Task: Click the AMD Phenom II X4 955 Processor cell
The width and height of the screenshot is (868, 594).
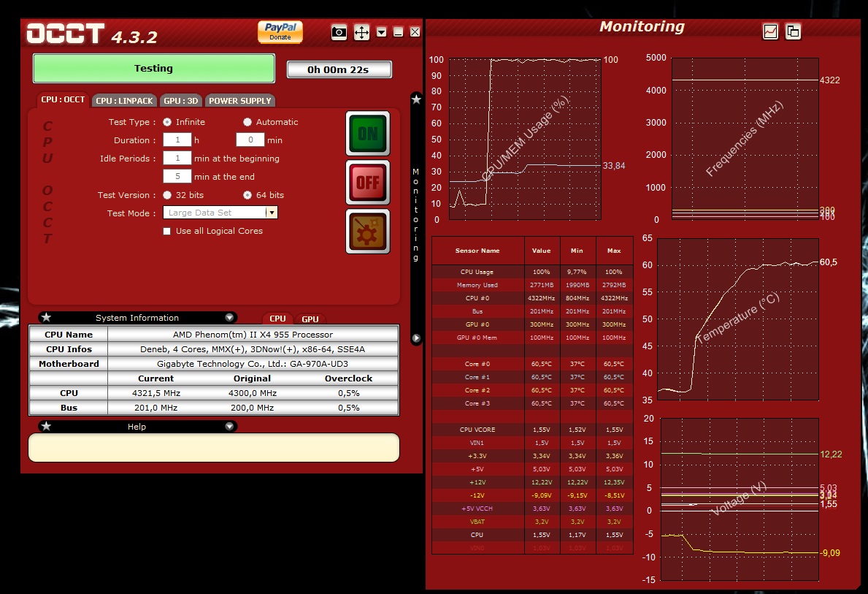Action: click(253, 335)
